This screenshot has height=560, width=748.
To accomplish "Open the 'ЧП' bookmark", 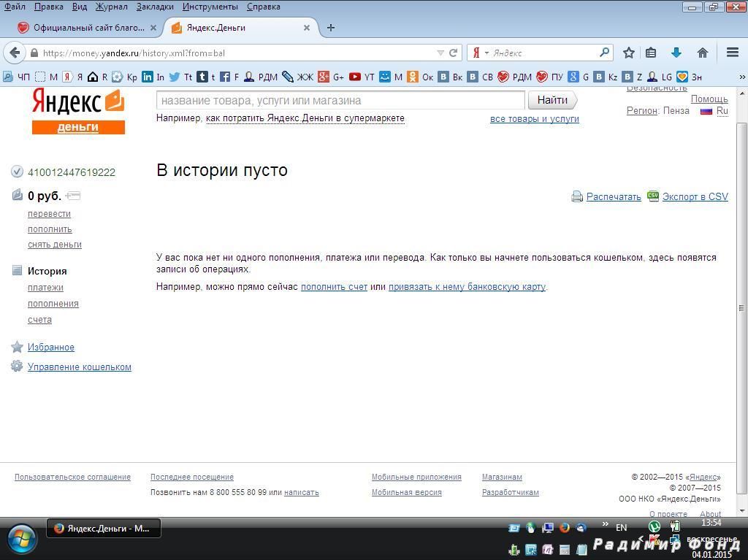I will [16, 77].
